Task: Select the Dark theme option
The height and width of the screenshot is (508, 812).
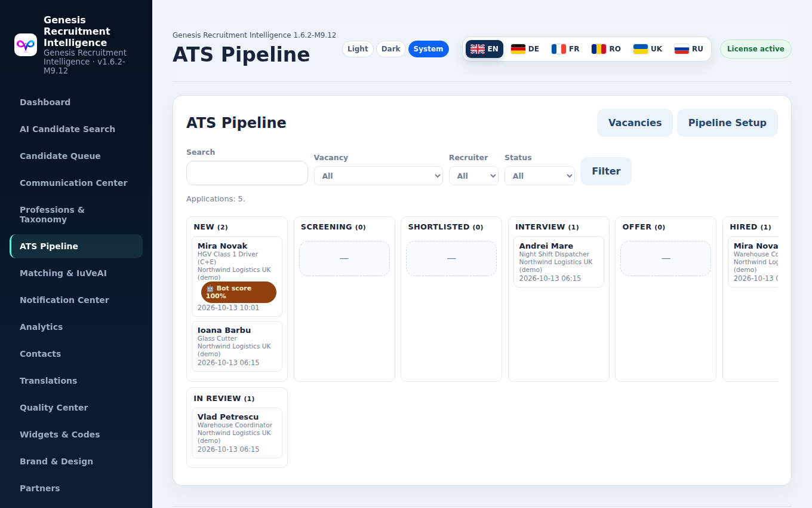Action: click(x=391, y=49)
